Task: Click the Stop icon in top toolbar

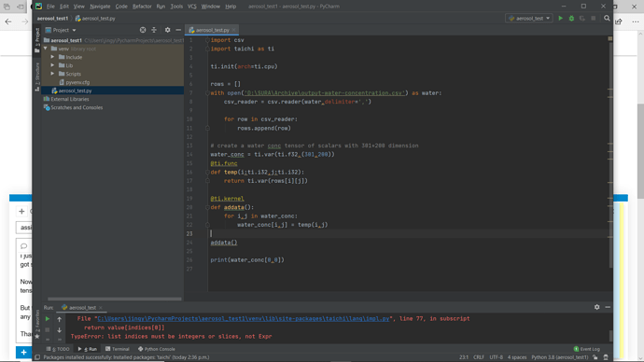Action: point(593,18)
